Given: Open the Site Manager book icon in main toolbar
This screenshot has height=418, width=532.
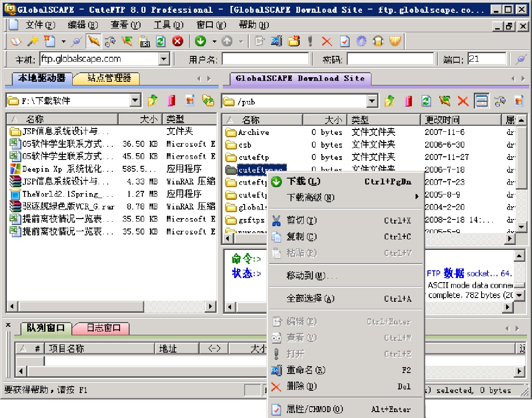Looking at the screenshot, I should [x=15, y=42].
